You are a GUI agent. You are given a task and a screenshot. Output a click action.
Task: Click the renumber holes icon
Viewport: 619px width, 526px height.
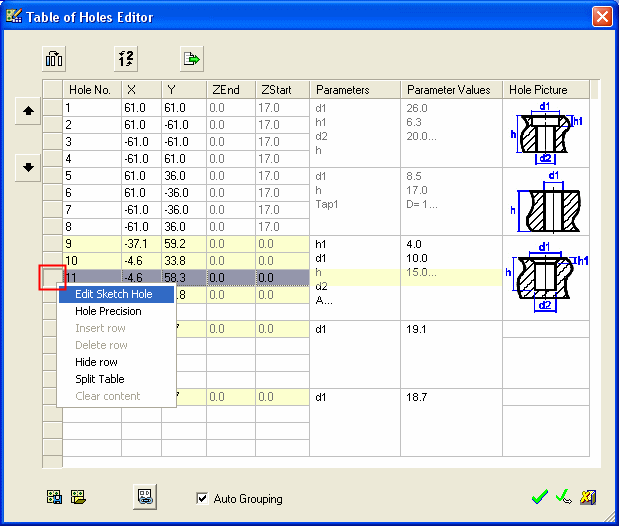(x=123, y=59)
